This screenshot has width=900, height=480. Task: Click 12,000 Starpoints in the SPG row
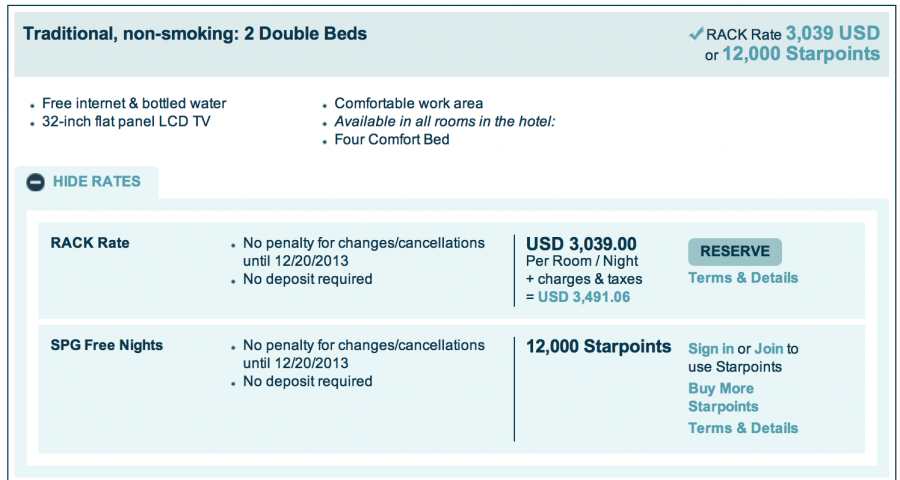point(598,347)
